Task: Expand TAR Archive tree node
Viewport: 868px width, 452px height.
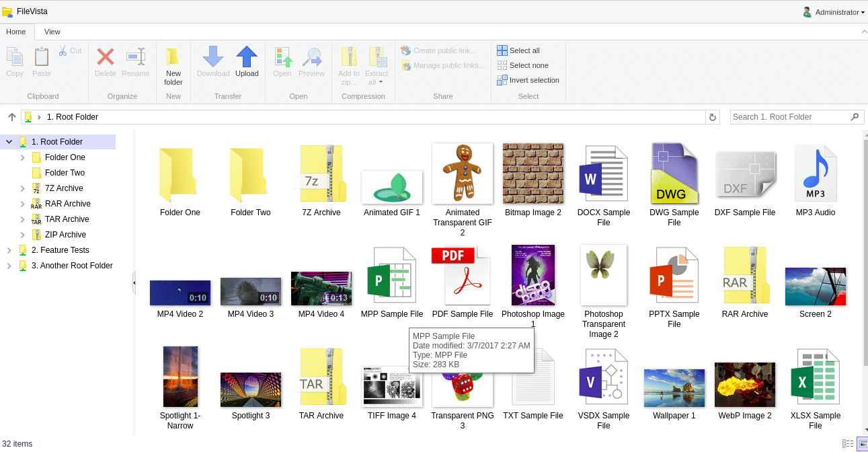Action: (22, 219)
